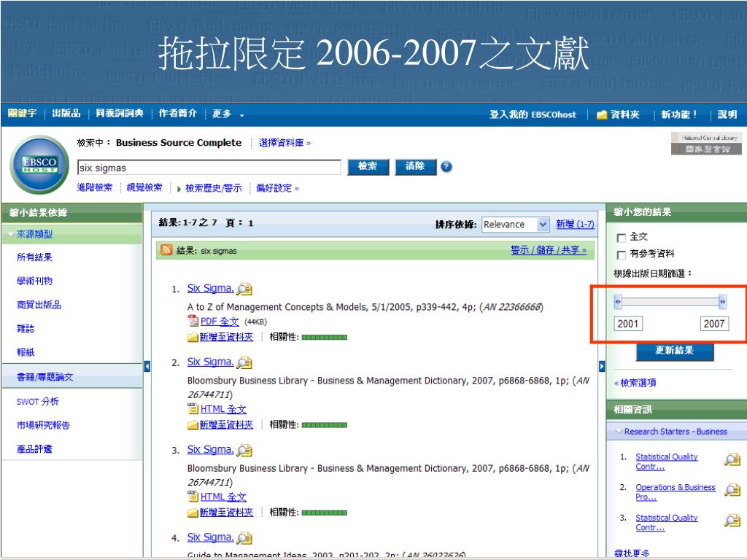Screen dimensions: 747x560
Task: Show 所有結果 all results
Action: point(34,257)
